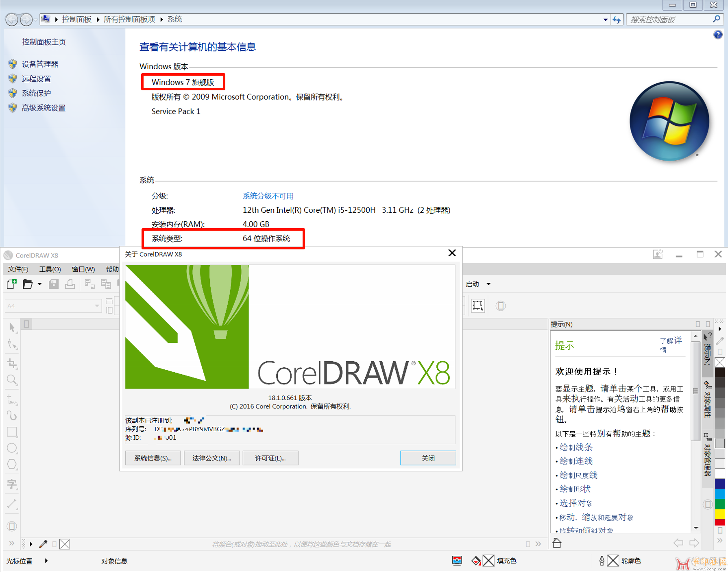Viewport: 728px width, 572px height.
Task: Click the eyedropper in document palette
Action: [x=43, y=544]
